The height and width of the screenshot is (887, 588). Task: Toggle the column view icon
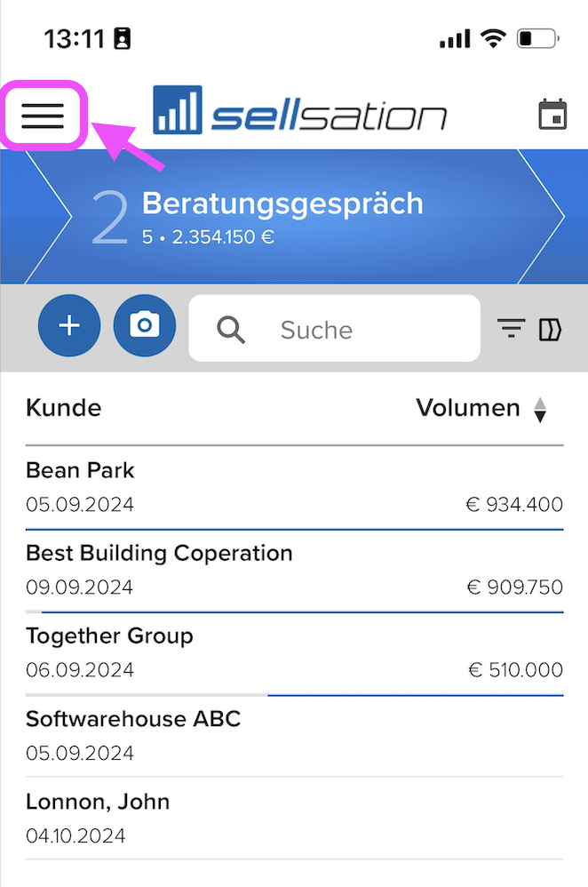pos(550,329)
